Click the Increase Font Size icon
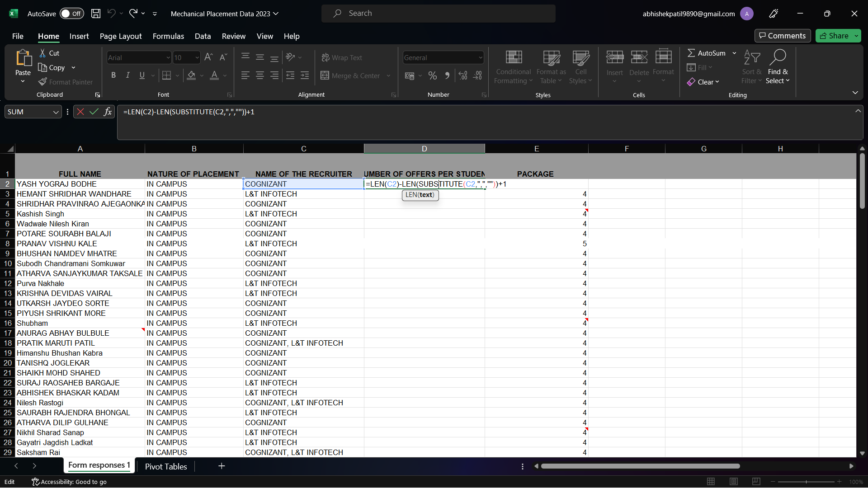The height and width of the screenshot is (488, 868). (x=208, y=57)
